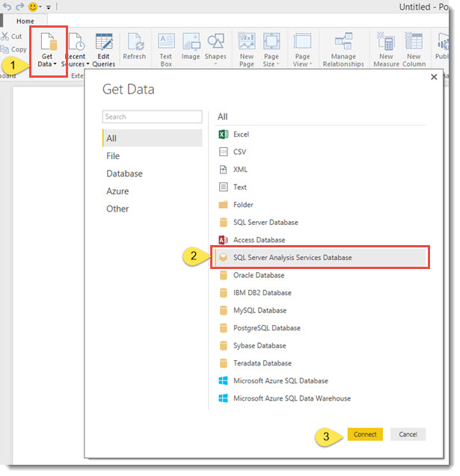Image resolution: width=460 pixels, height=476 pixels.
Task: Open Manage Relationships in the ribbon
Action: [x=343, y=50]
